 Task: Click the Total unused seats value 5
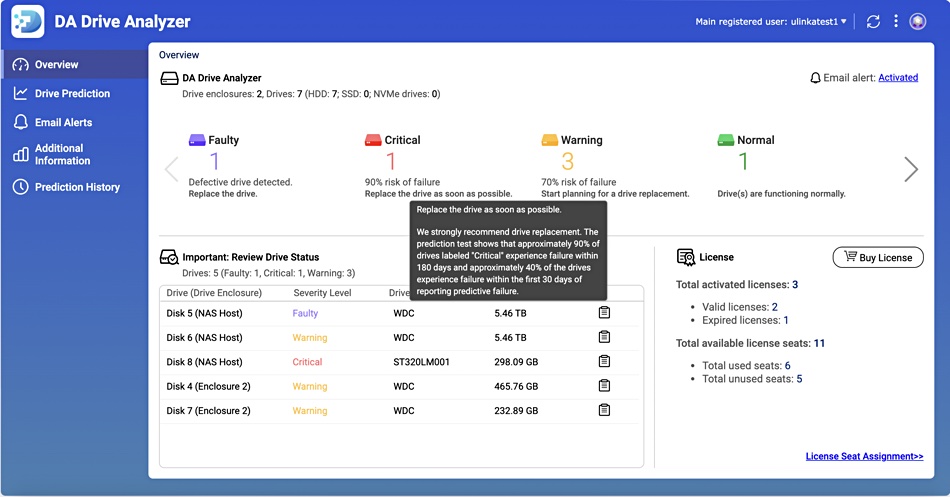pos(799,379)
